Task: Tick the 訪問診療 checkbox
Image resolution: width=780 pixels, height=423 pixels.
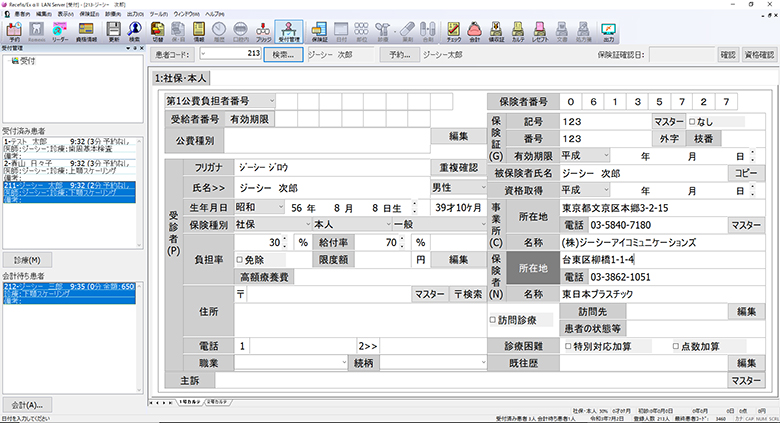Action: coord(491,321)
